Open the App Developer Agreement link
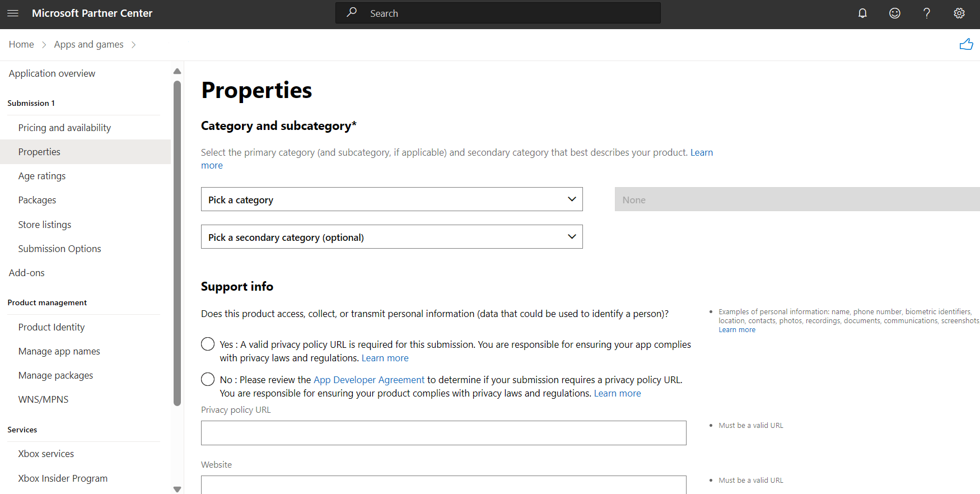Screen dimensions: 980x494 pyautogui.click(x=369, y=380)
